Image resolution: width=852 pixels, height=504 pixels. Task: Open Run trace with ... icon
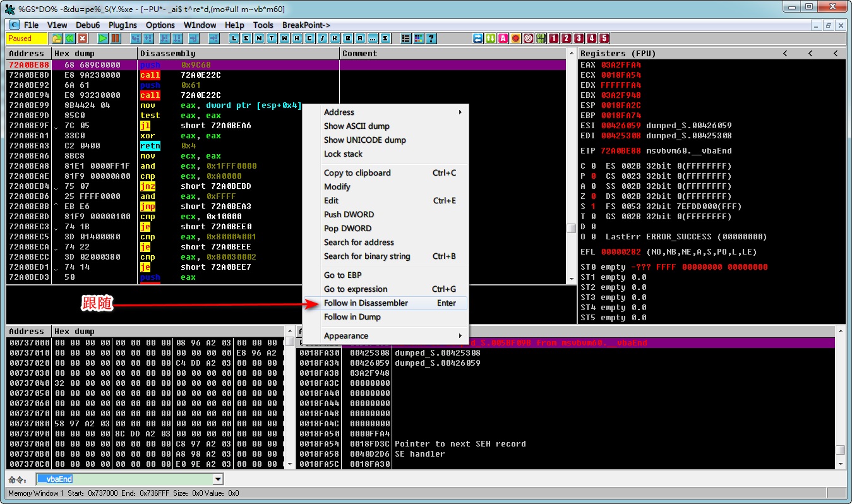(x=373, y=39)
